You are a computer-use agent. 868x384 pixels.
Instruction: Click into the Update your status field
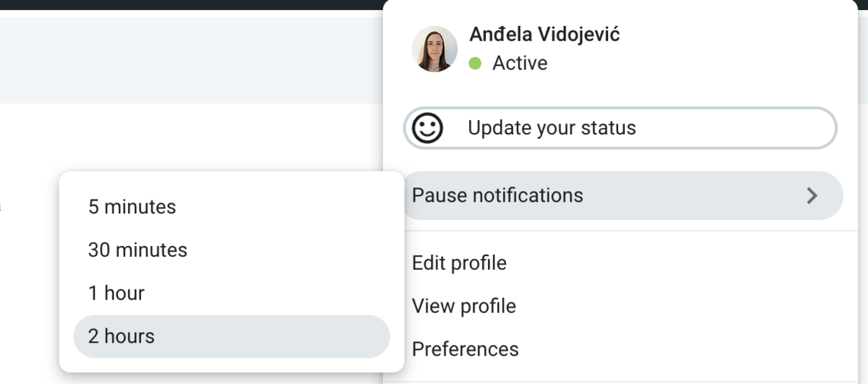click(x=620, y=129)
